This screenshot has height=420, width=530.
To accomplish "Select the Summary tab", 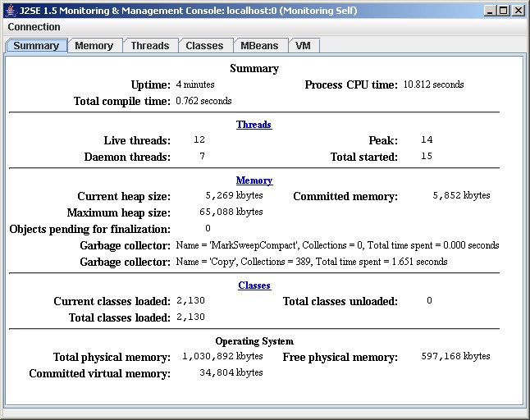I will [36, 46].
